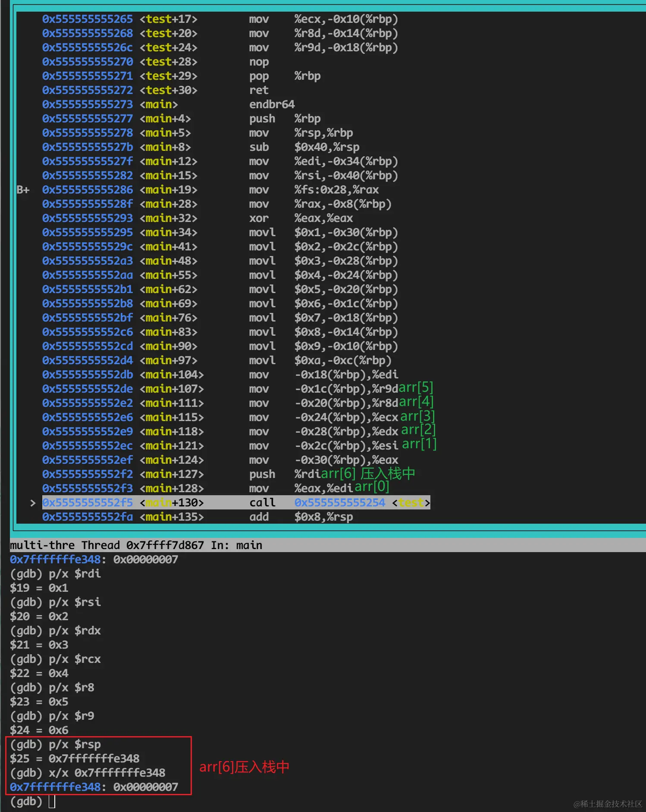Click operand $0x7,-0x18(%rbp)
Image resolution: width=646 pixels, height=812 pixels.
[346, 318]
